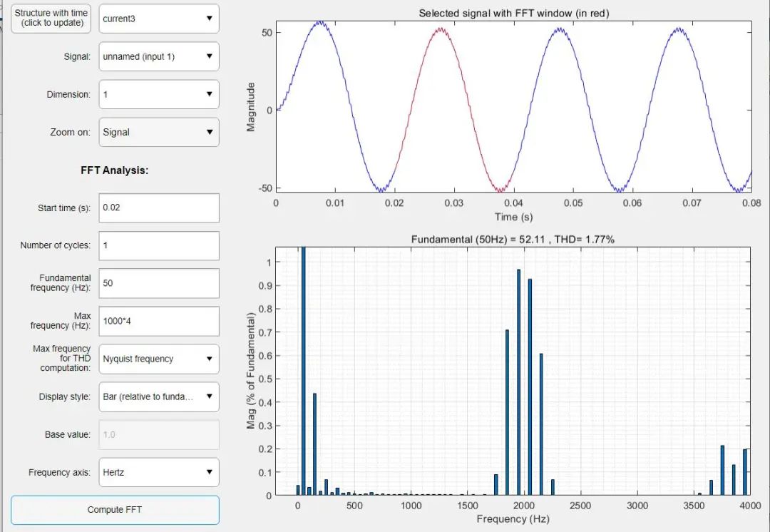Click the Fundamental THD title text
Image resolution: width=770 pixels, height=532 pixels.
click(x=513, y=239)
